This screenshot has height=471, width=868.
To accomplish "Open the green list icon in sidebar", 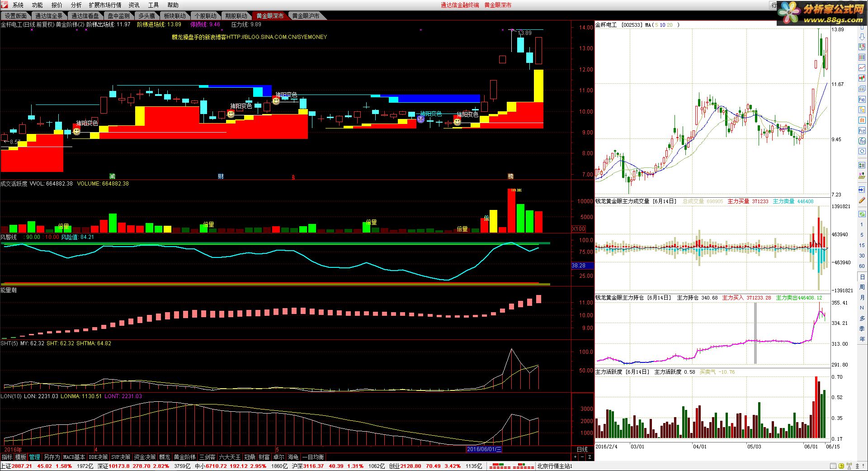I will tap(862, 165).
